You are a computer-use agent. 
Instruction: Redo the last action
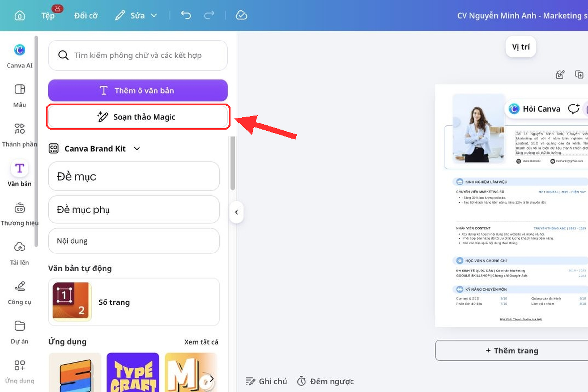point(209,15)
